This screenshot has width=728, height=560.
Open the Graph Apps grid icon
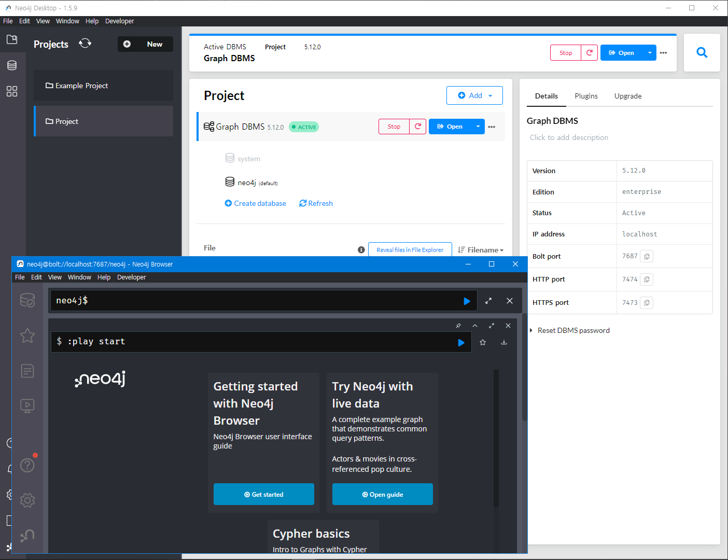click(12, 91)
